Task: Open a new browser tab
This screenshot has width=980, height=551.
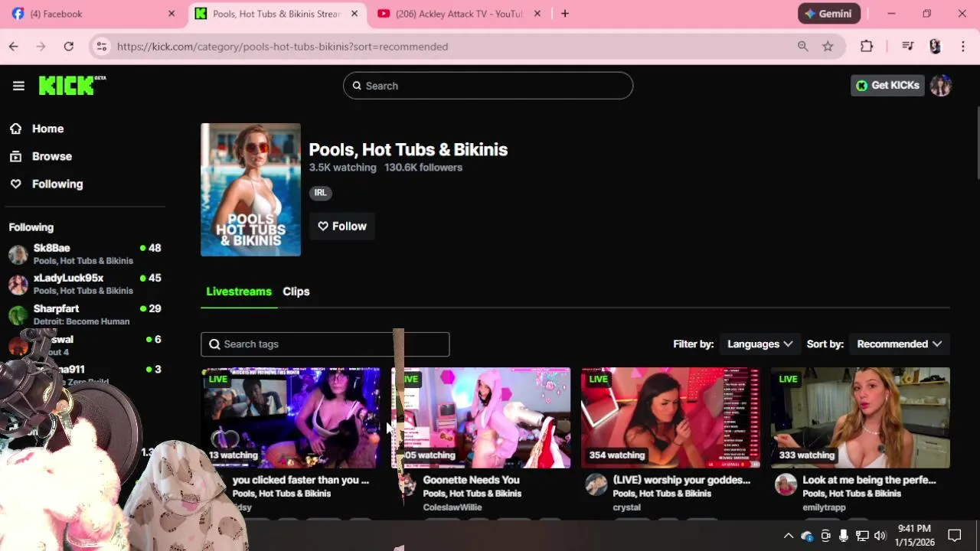Action: (x=565, y=14)
